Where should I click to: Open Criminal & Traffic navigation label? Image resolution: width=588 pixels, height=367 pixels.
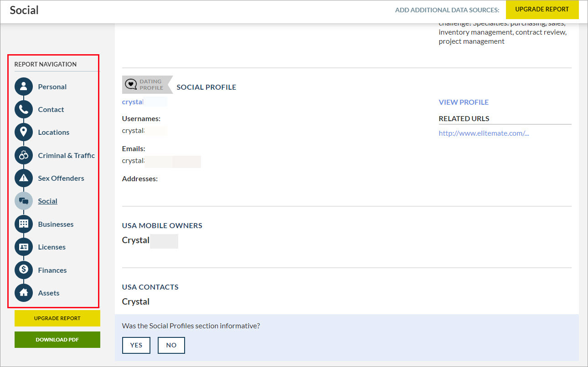(x=67, y=155)
